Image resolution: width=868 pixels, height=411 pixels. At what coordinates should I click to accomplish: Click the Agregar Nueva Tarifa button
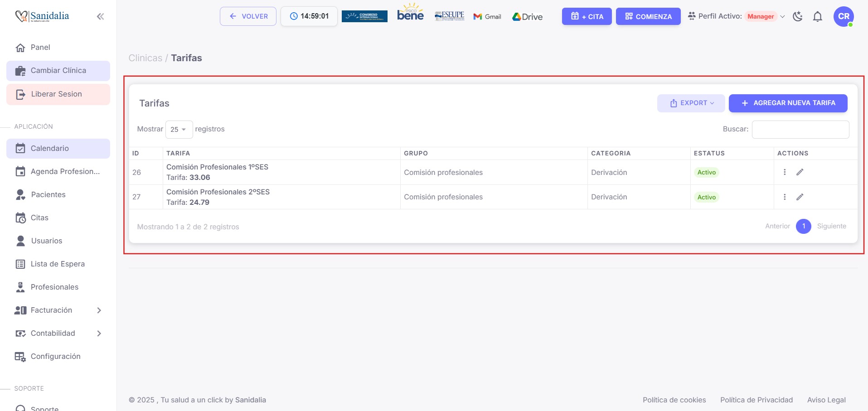coord(788,103)
